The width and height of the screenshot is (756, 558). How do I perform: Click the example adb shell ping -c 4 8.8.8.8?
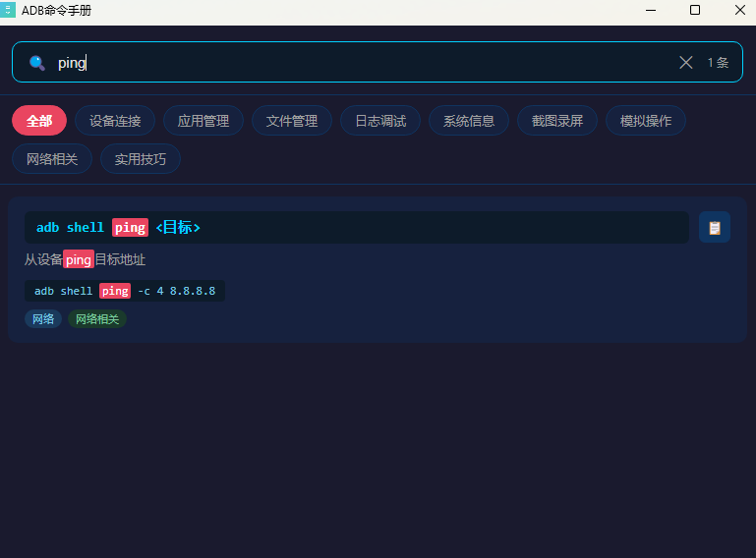[x=125, y=291]
